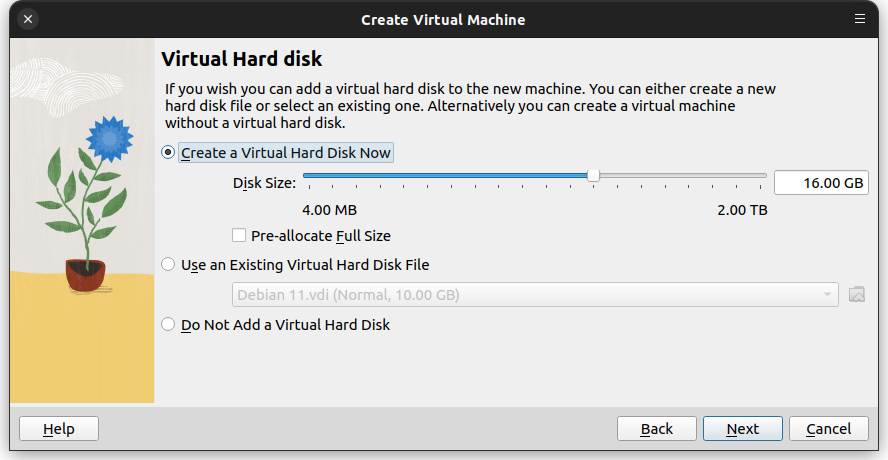
Task: Click the Disk Size slider handle
Action: [593, 176]
